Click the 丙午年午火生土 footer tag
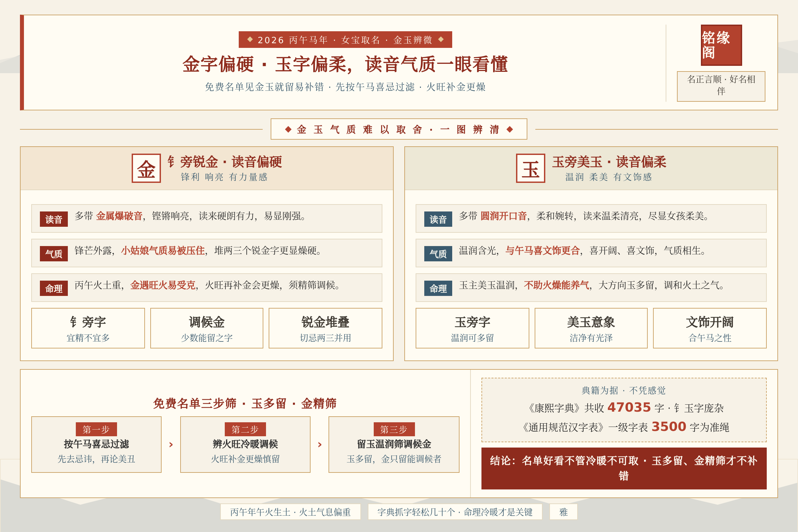Viewport: 798px width, 532px height. tap(290, 512)
